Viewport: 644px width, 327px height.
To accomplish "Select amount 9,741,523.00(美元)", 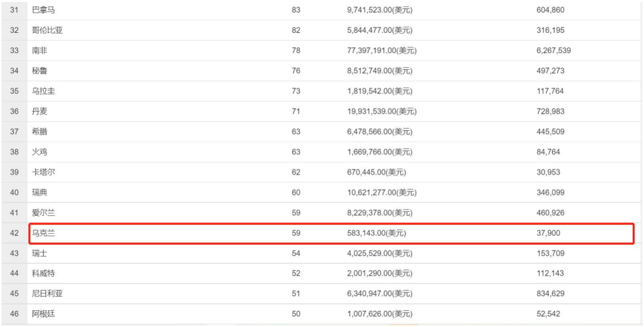I will 379,10.
